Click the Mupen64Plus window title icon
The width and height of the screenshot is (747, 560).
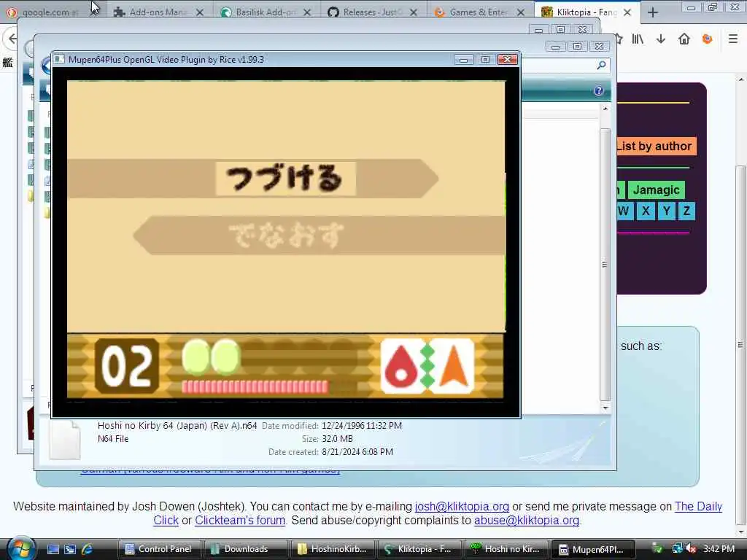point(59,59)
